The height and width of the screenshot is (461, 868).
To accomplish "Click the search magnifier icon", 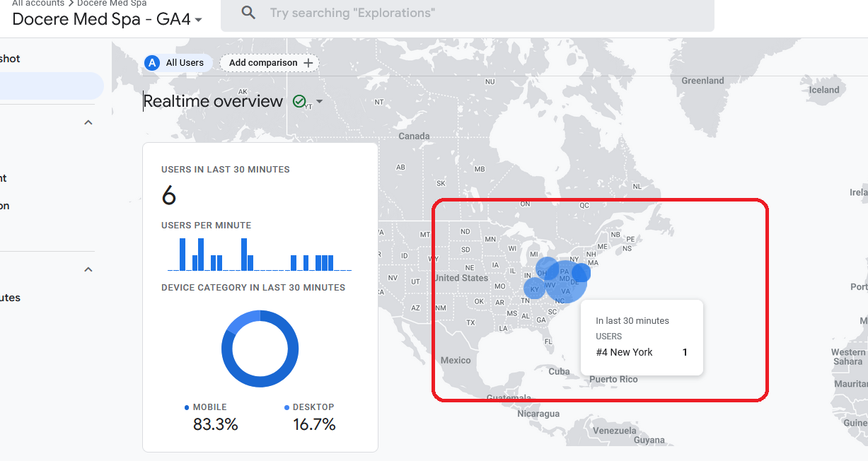I will 248,13.
